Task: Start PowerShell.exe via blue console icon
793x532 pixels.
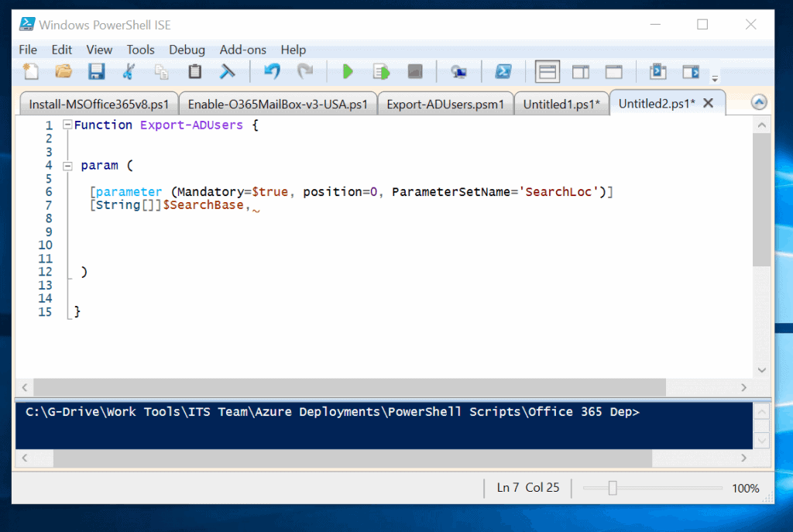Action: point(503,72)
